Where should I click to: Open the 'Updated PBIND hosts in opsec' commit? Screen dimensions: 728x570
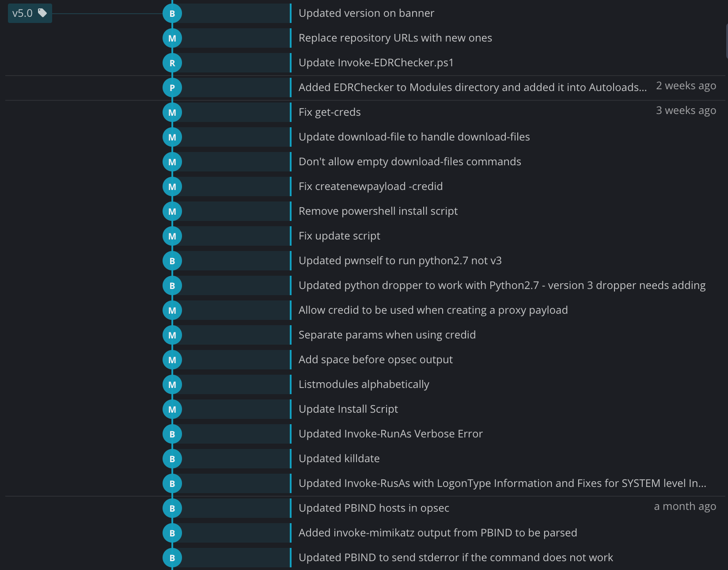(374, 508)
